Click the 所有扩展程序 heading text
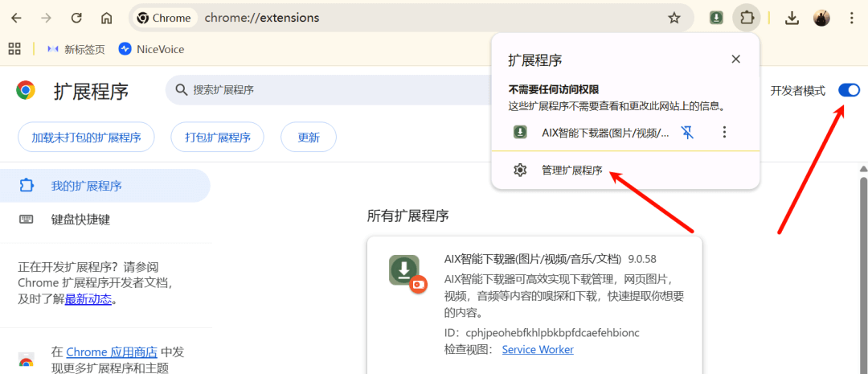This screenshot has width=868, height=374. 408,216
